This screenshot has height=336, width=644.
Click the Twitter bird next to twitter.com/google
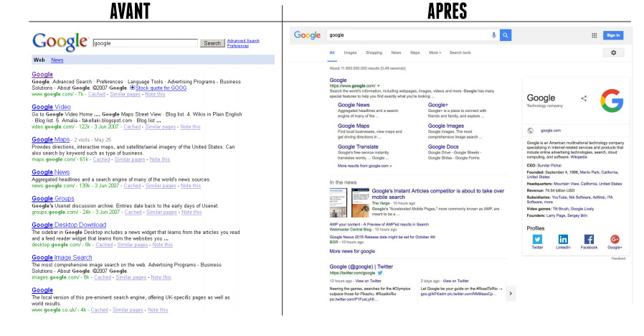point(380,273)
